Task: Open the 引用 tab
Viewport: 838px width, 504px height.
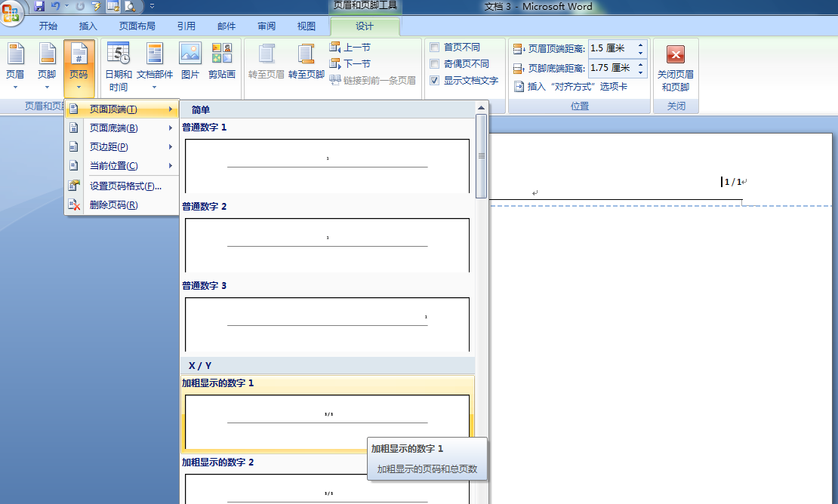Action: [186, 26]
